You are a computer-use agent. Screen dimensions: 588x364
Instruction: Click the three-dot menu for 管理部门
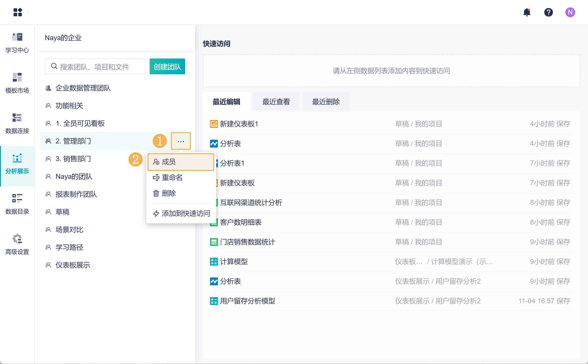[x=181, y=141]
